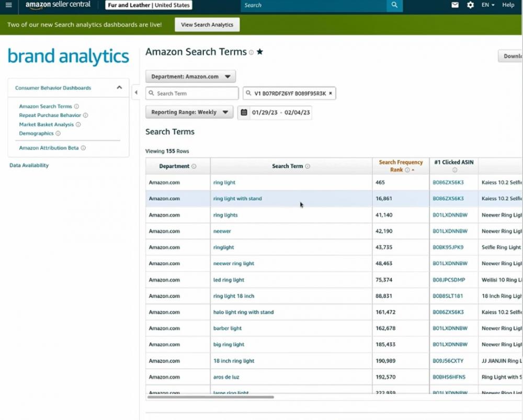Click into the Search Term filter field
The width and height of the screenshot is (523, 420).
[x=192, y=93]
